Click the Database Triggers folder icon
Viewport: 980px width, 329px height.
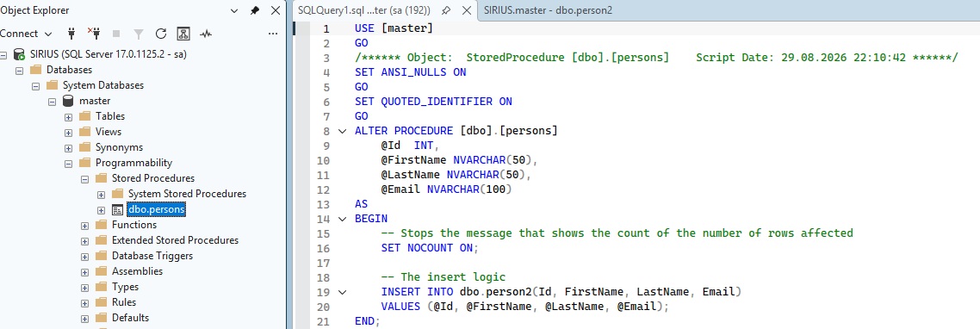coord(102,256)
